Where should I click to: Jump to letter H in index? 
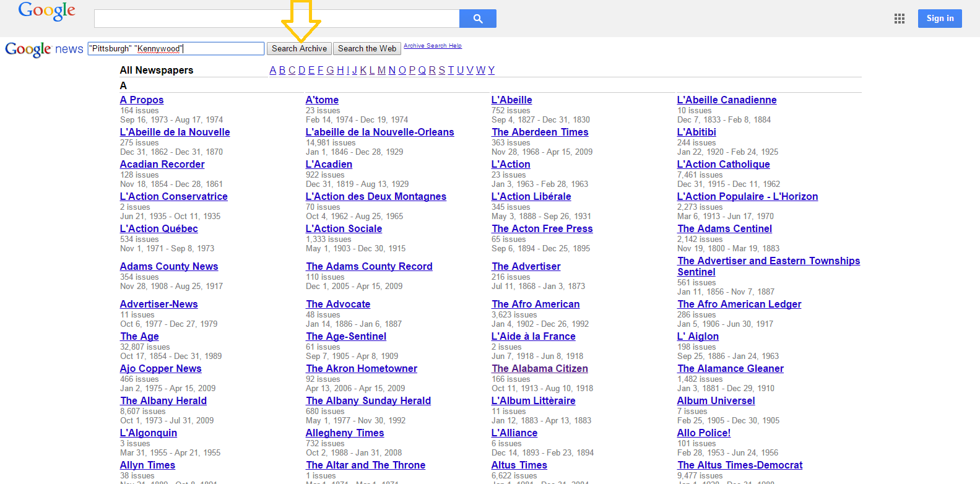click(x=340, y=71)
